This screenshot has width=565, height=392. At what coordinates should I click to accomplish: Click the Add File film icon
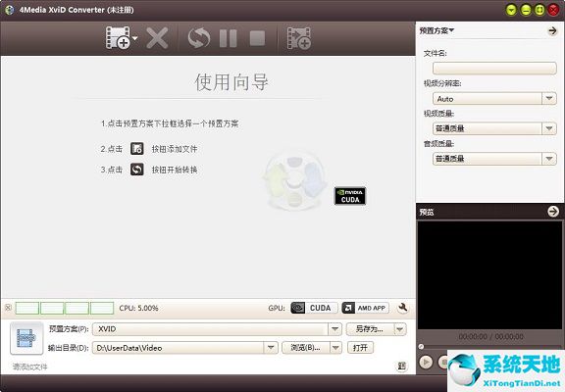118,37
